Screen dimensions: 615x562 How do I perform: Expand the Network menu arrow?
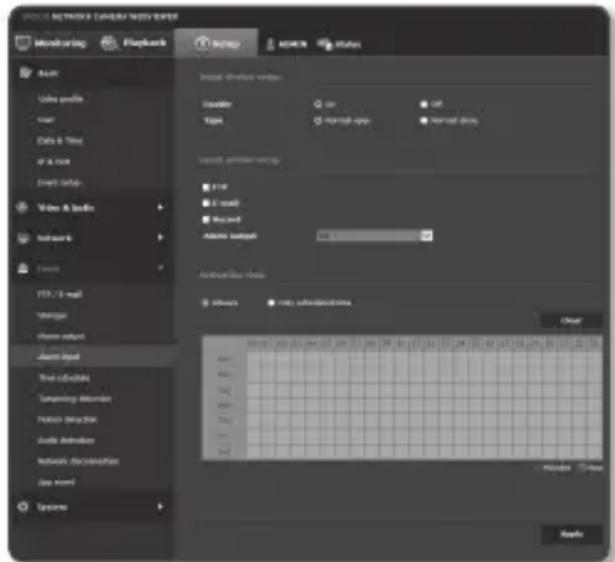(160, 237)
